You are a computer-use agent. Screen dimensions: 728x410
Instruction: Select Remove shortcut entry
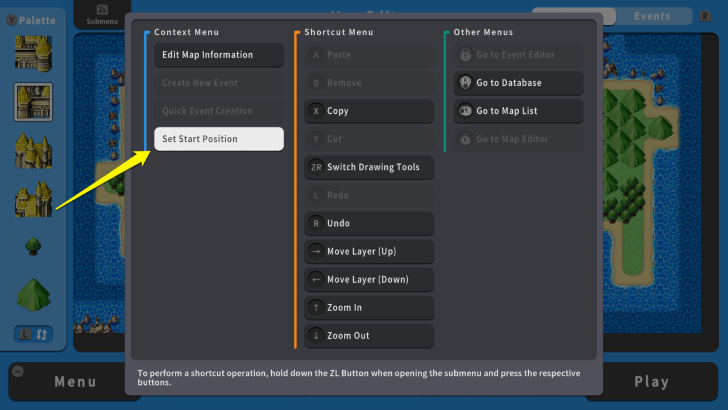(369, 83)
